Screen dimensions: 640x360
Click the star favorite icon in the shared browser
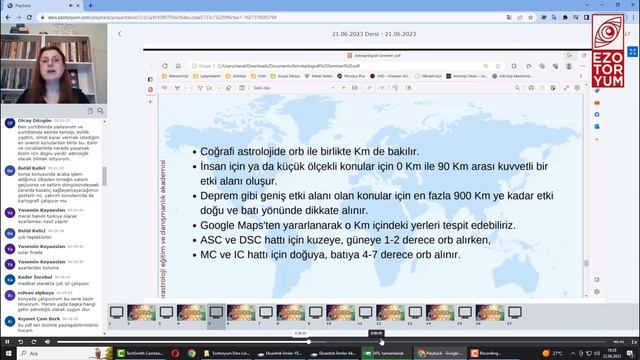(498, 66)
